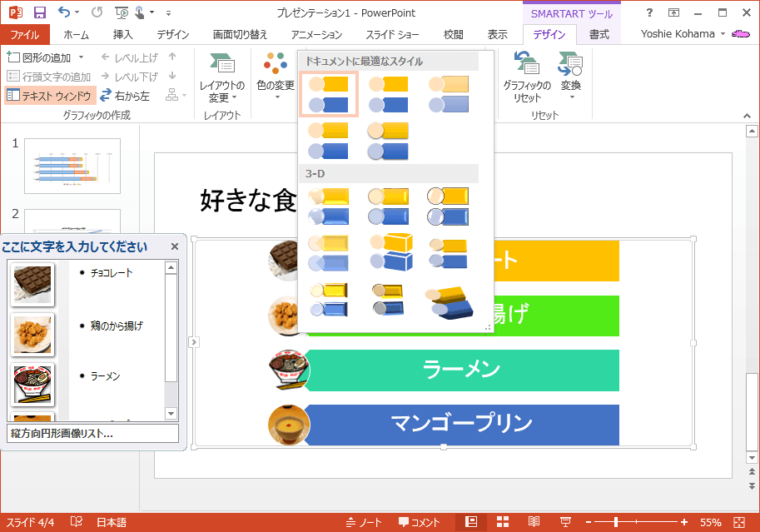The width and height of the screenshot is (760, 532).
Task: Open ribbon display options icon
Action: [673, 12]
